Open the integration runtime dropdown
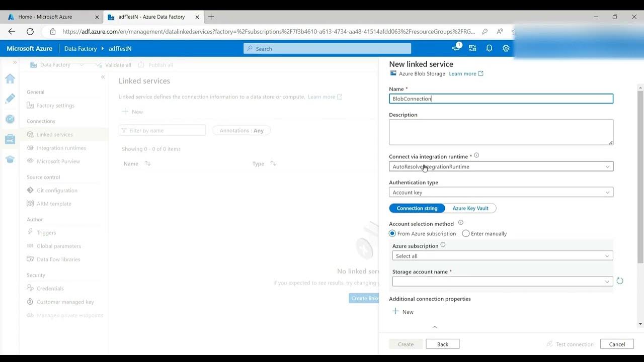 501,166
